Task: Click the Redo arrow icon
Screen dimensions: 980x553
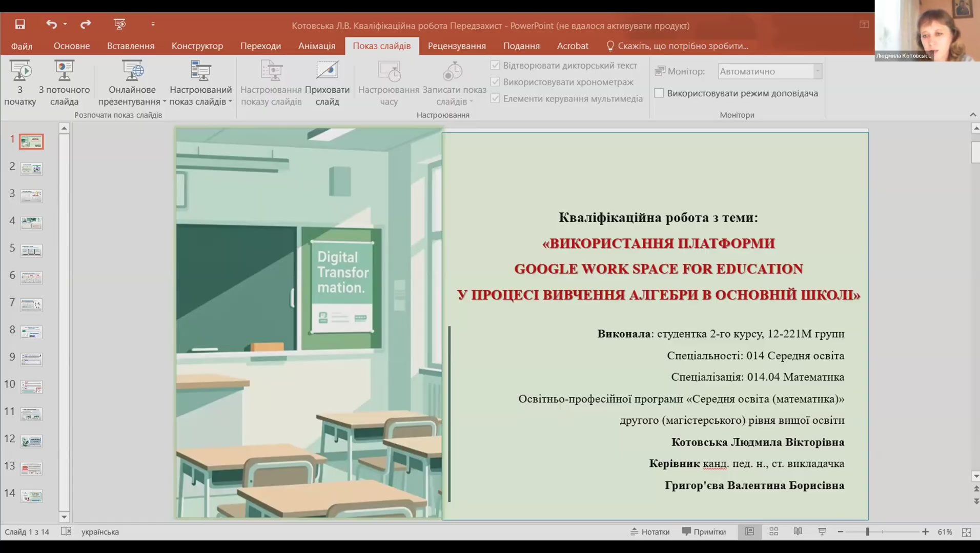Action: click(86, 24)
